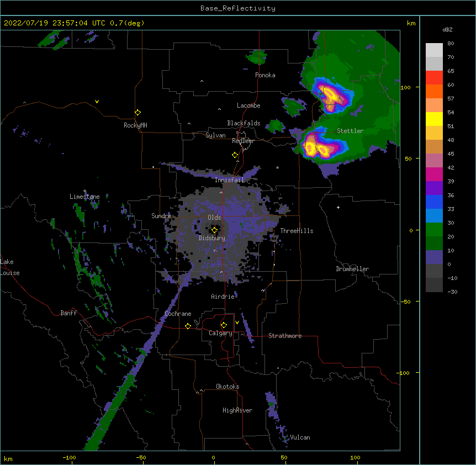Click the Calgary city label
Image resolution: width=476 pixels, height=465 pixels.
[x=220, y=333]
